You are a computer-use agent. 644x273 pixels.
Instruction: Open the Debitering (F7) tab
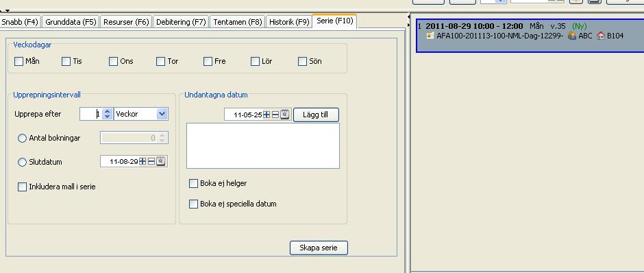181,22
